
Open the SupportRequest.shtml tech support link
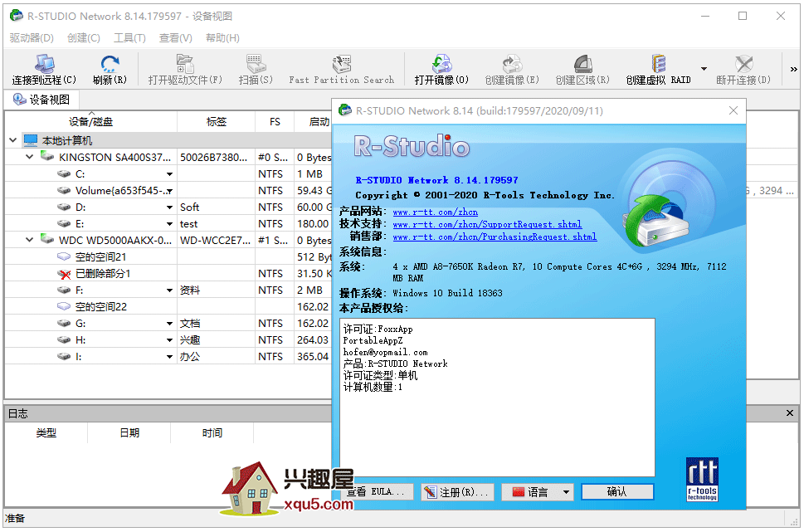487,224
